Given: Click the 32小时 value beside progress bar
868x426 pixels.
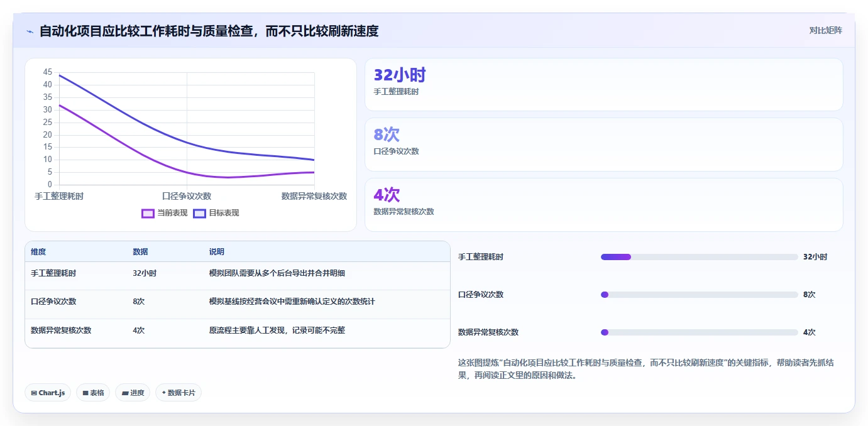Looking at the screenshot, I should [x=815, y=257].
